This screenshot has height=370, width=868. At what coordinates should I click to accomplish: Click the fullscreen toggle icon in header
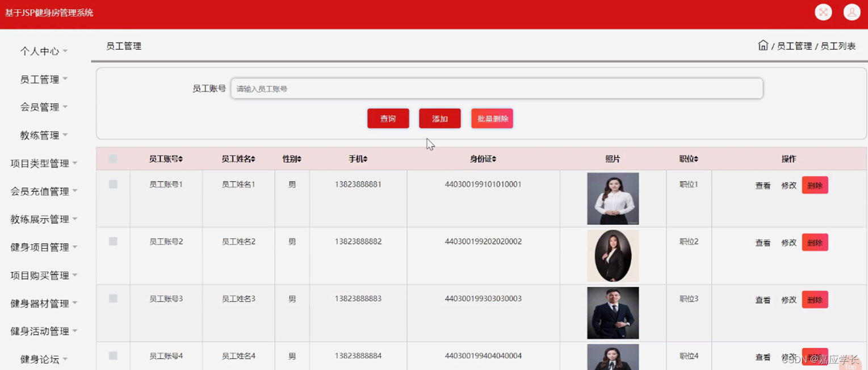pos(823,12)
